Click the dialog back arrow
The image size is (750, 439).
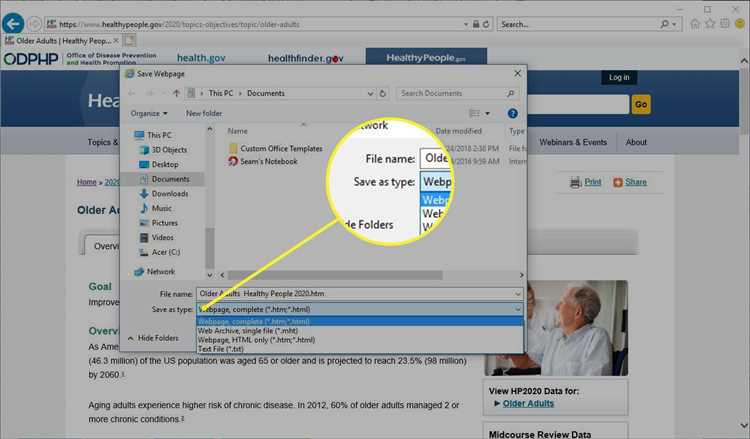click(132, 93)
